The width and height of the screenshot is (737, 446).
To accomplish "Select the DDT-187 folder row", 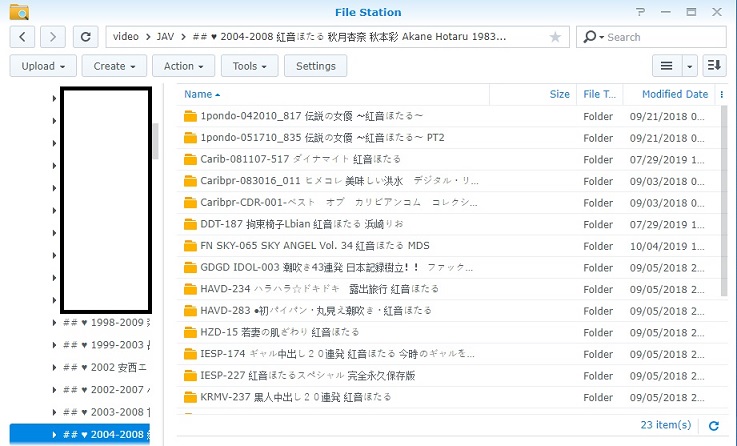I will (300, 224).
